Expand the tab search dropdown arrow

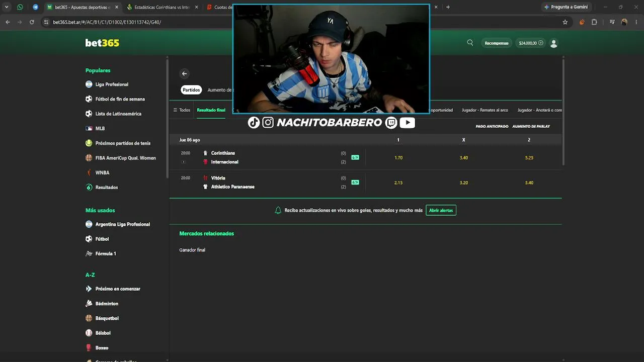pos(7,7)
